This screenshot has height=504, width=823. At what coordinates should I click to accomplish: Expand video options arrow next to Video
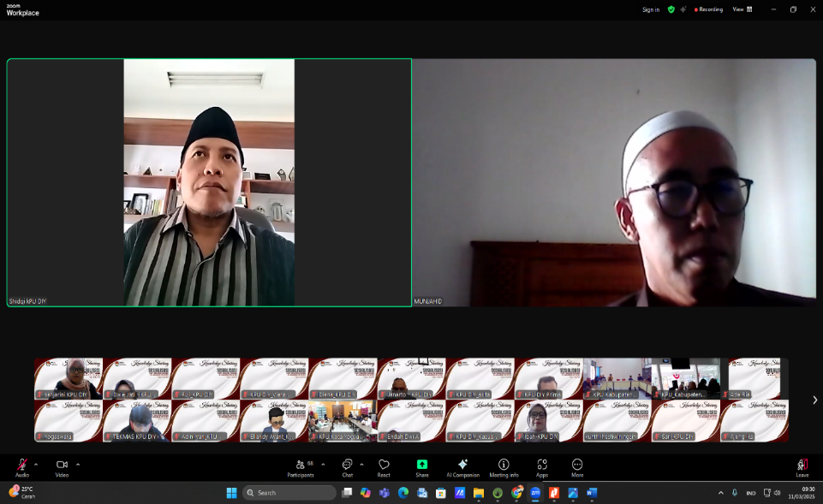pos(78,465)
